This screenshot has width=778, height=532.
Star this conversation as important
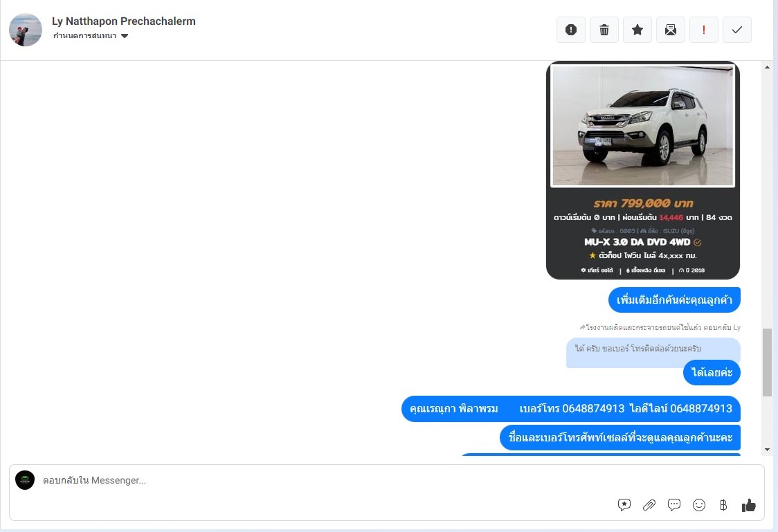(637, 30)
